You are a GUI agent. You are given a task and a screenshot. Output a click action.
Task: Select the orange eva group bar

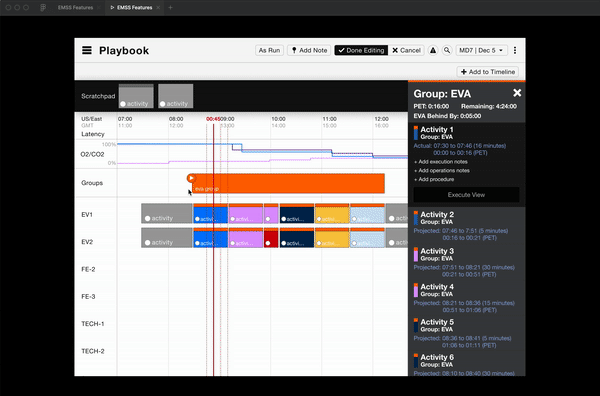289,184
